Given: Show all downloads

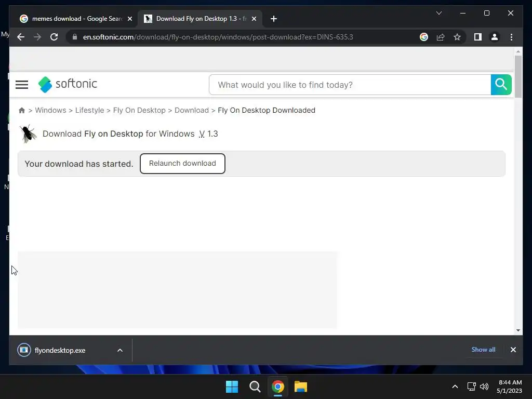Looking at the screenshot, I should pos(483,350).
